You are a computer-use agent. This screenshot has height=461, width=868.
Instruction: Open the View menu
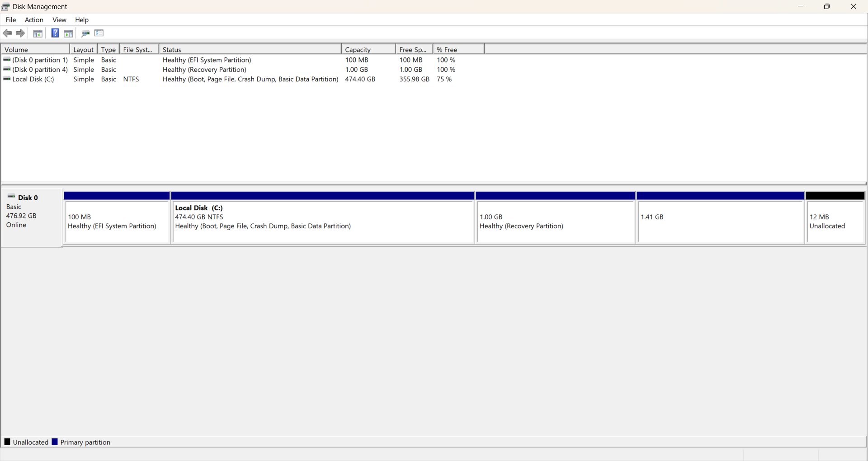[x=59, y=20]
